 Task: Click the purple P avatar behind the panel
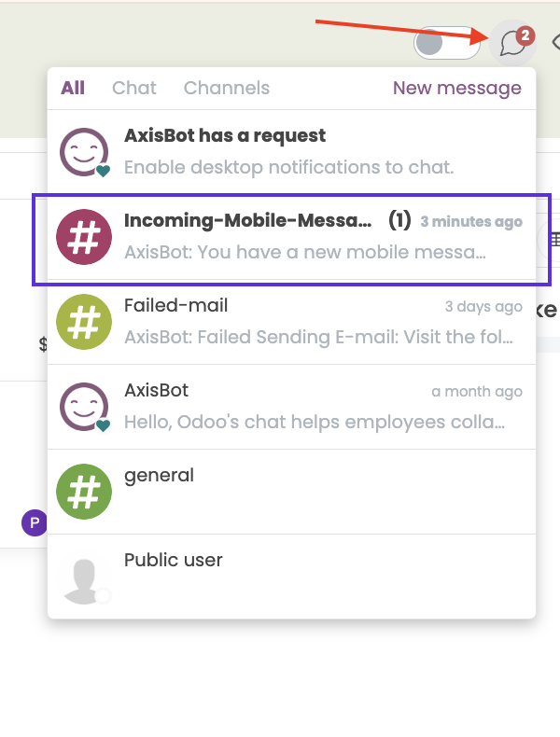tap(35, 522)
